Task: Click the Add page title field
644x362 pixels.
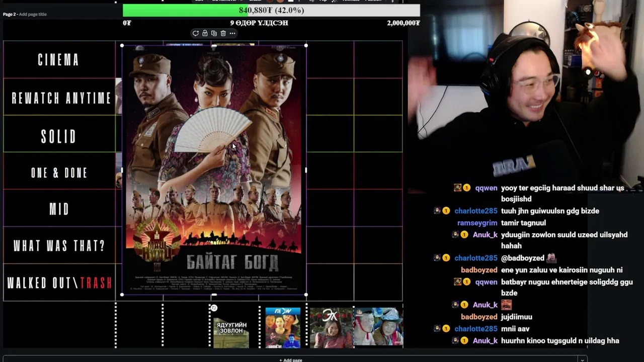Action: pos(33,14)
